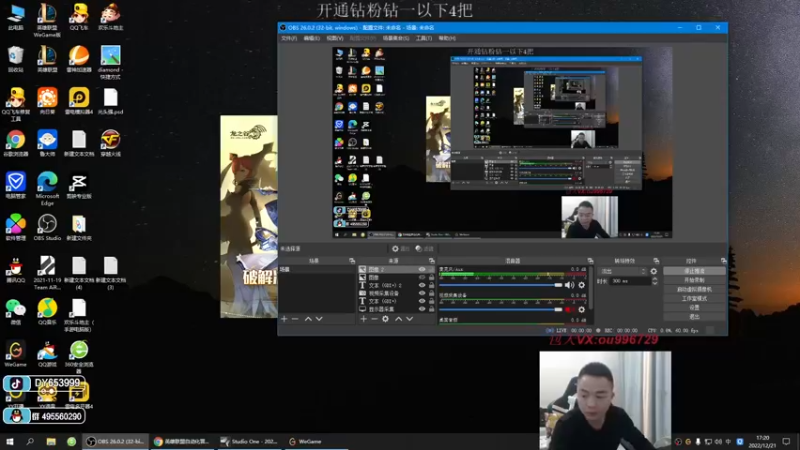Enable 工作室模式 studio mode button
The height and width of the screenshot is (450, 800).
click(694, 298)
